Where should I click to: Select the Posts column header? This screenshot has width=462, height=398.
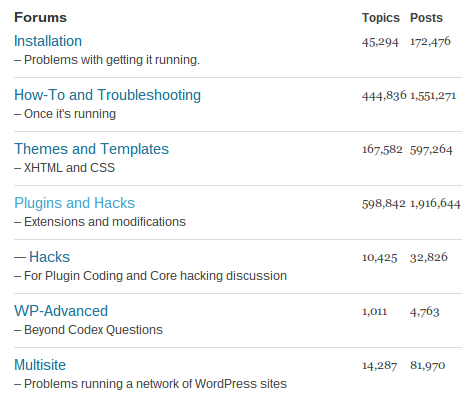(x=426, y=18)
